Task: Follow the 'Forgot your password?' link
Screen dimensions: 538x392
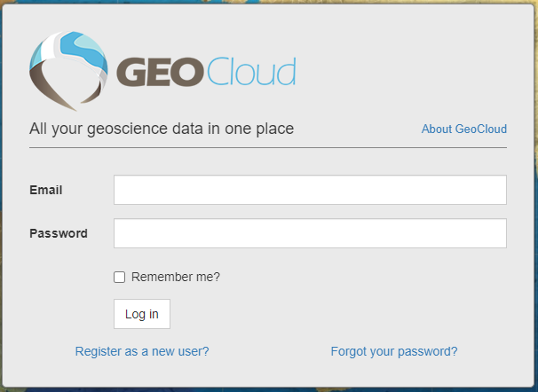Action: 394,351
